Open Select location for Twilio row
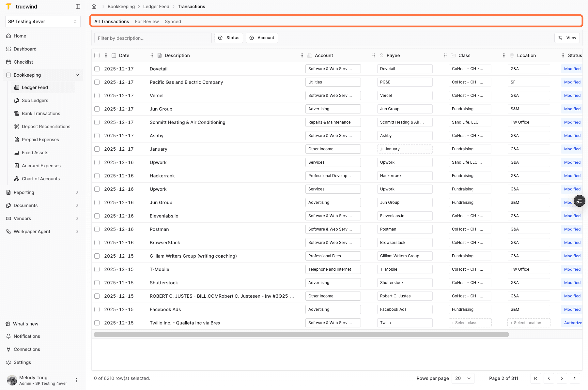 point(529,323)
